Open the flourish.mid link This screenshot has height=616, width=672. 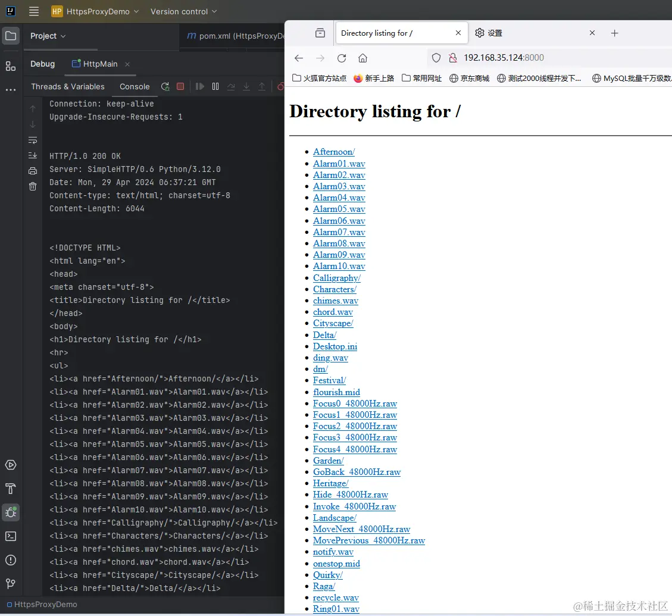(x=336, y=392)
